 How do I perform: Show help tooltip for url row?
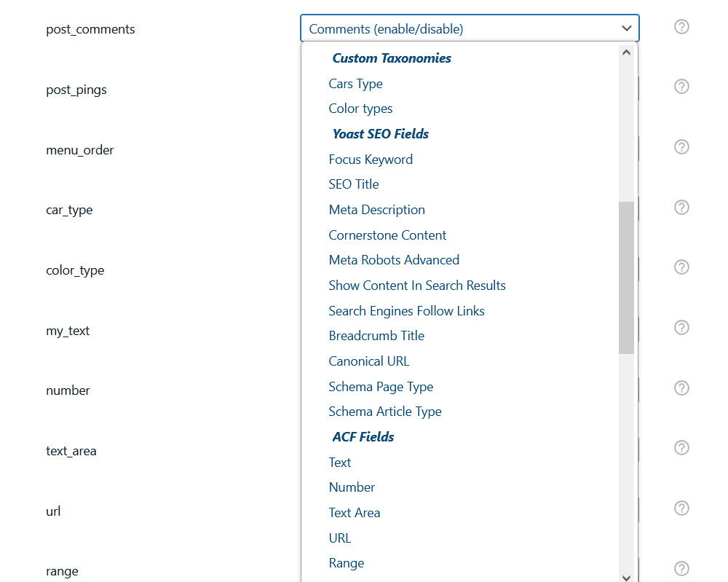pos(681,508)
